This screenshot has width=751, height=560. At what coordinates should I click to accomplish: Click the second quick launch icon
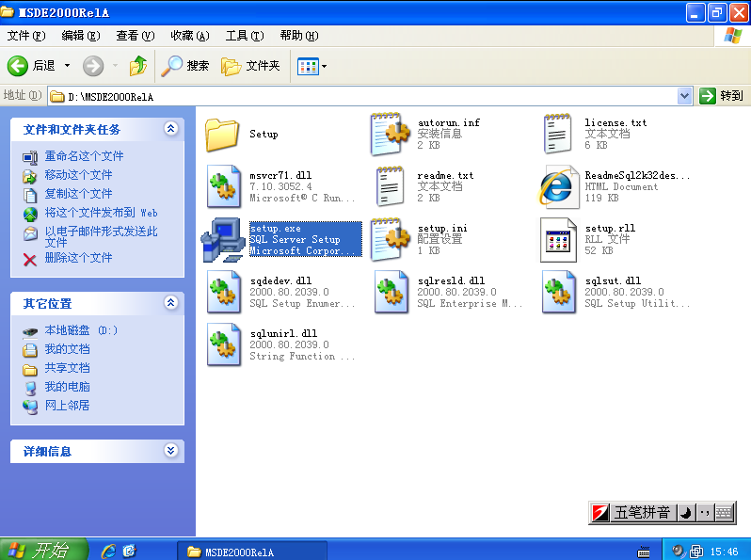tap(130, 551)
